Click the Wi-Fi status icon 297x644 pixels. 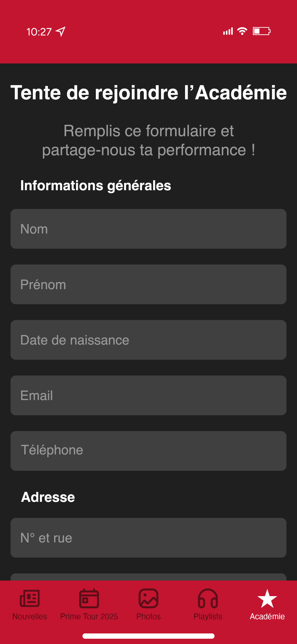(x=242, y=31)
